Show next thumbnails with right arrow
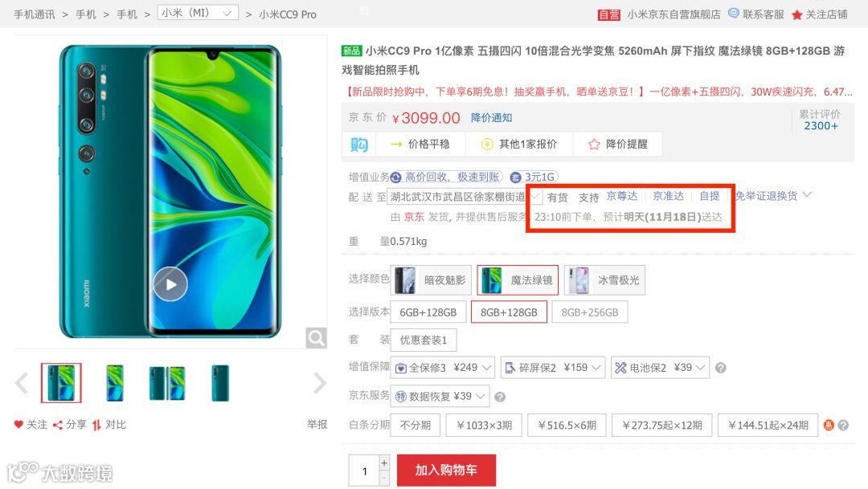Screen dimensions: 868x489 point(319,383)
